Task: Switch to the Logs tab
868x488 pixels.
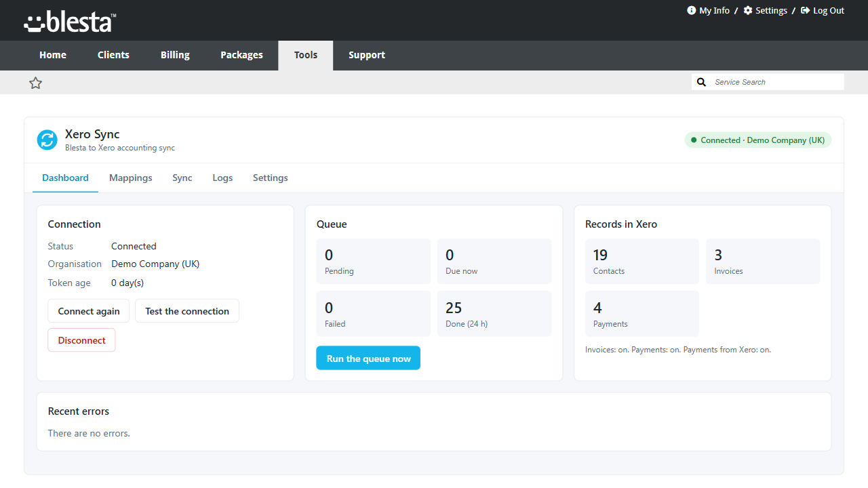Action: tap(222, 178)
